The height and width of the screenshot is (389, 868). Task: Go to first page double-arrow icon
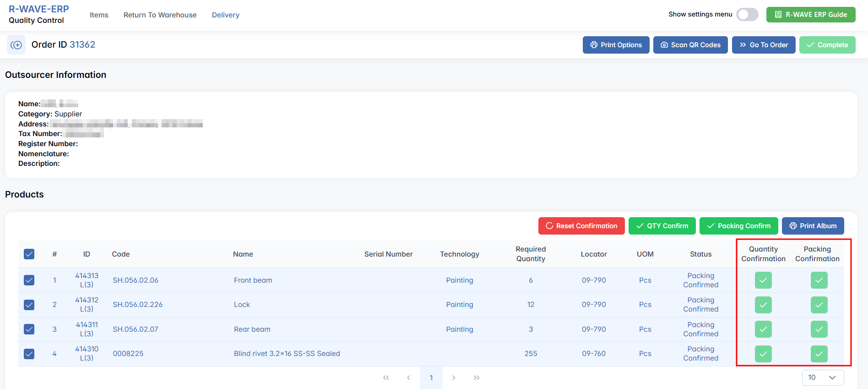[x=386, y=378]
